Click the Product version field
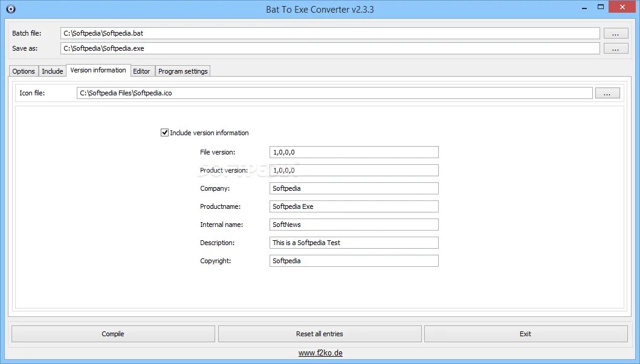 click(x=354, y=170)
